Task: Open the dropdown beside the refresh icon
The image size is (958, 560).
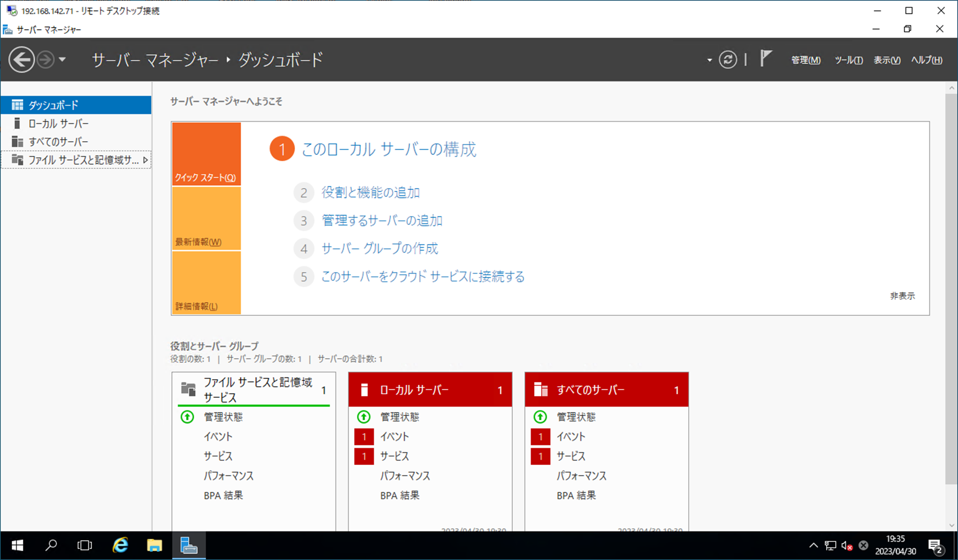Action: 709,60
